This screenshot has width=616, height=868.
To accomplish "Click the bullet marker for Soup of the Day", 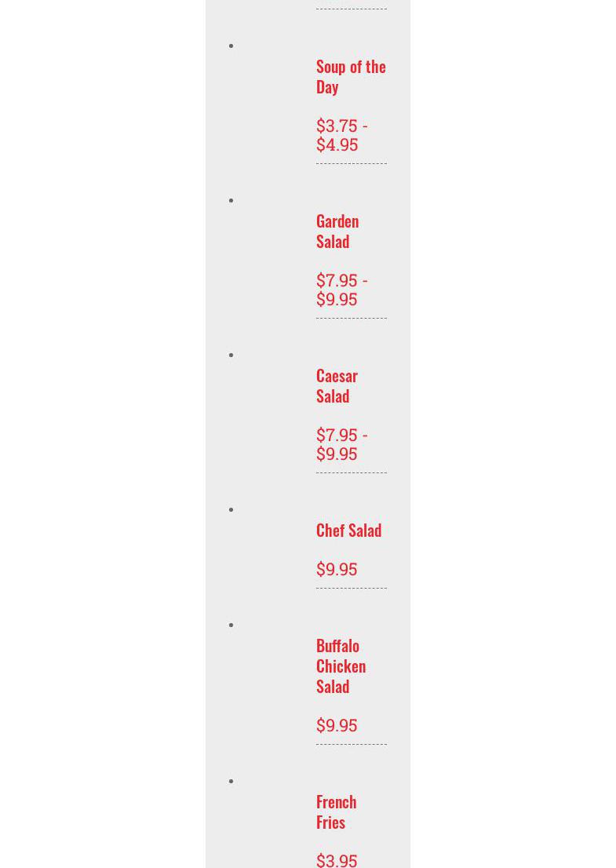I will (x=231, y=46).
